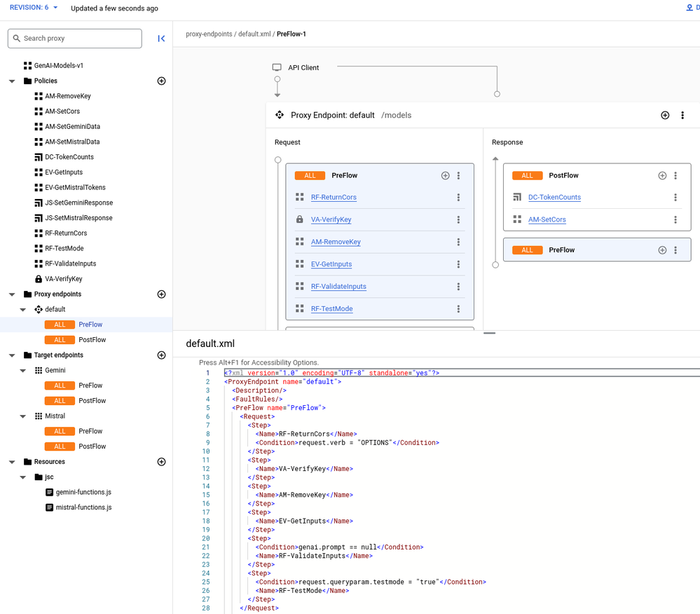Select the GenAI-Models-v1 proxy root item
The height and width of the screenshot is (614, 700).
coord(58,66)
